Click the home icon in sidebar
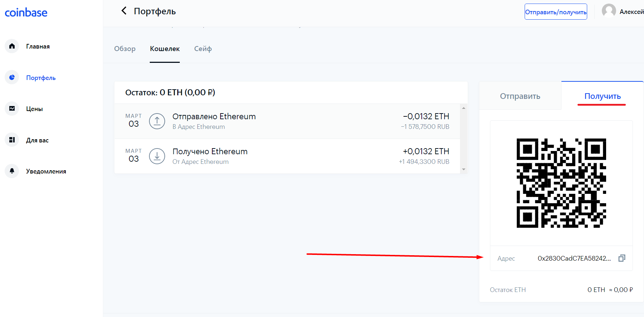Viewport: 644px width, 317px height. click(12, 46)
